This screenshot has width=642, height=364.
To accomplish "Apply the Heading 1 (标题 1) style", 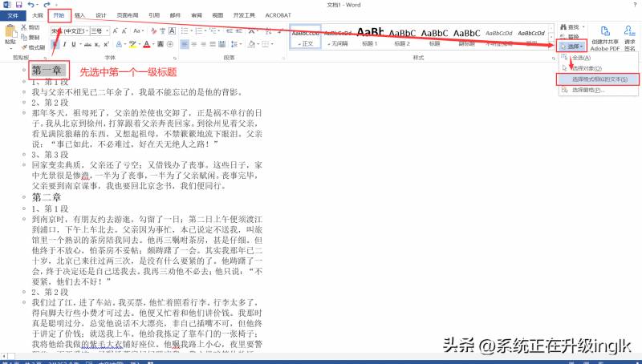I will click(370, 37).
